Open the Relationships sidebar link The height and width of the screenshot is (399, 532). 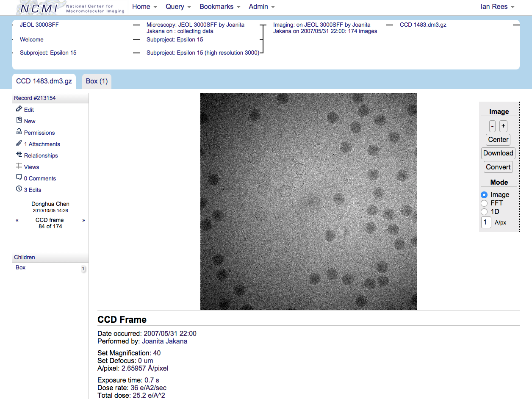(x=41, y=155)
